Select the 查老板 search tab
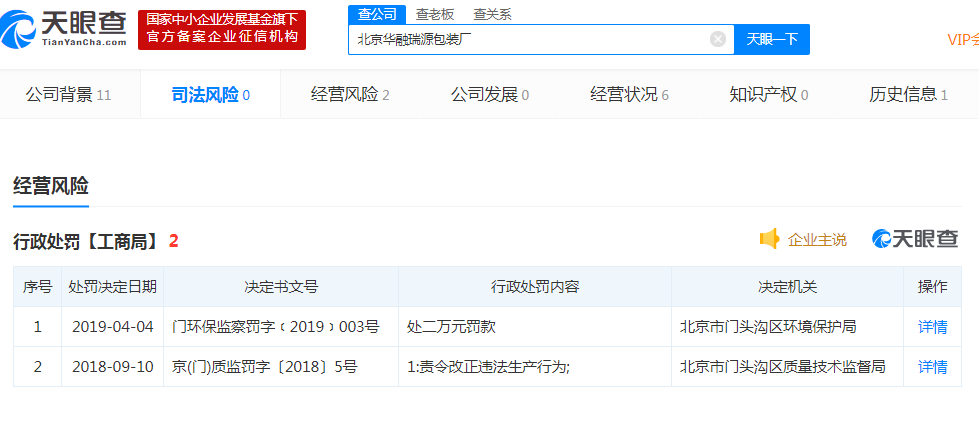Image resolution: width=979 pixels, height=431 pixels. pyautogui.click(x=435, y=14)
